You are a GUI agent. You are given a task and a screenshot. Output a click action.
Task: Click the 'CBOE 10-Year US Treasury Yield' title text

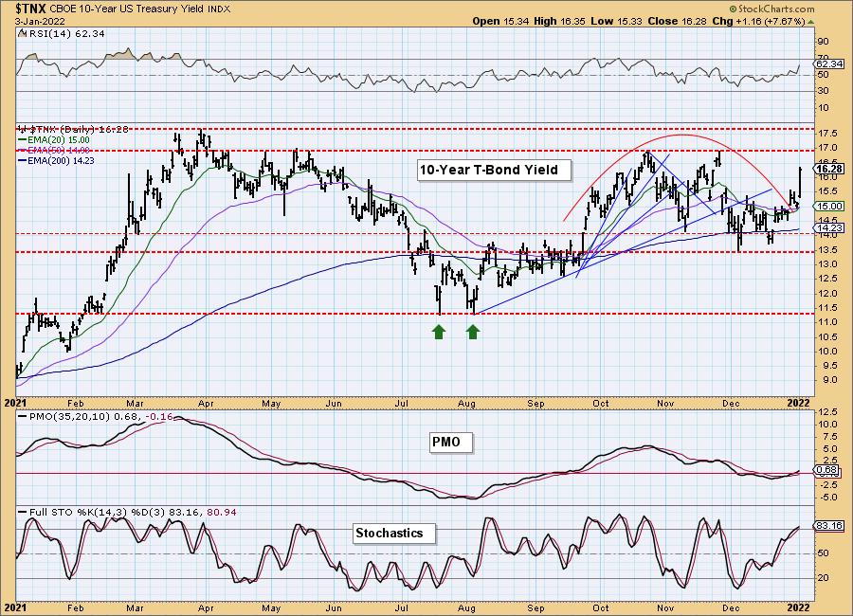click(x=127, y=9)
